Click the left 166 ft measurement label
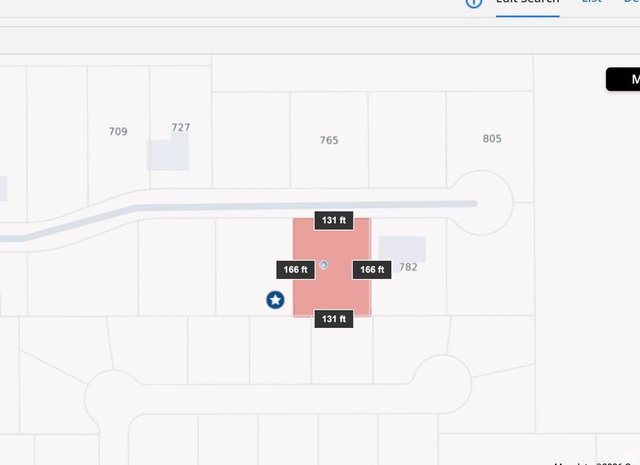 295,270
